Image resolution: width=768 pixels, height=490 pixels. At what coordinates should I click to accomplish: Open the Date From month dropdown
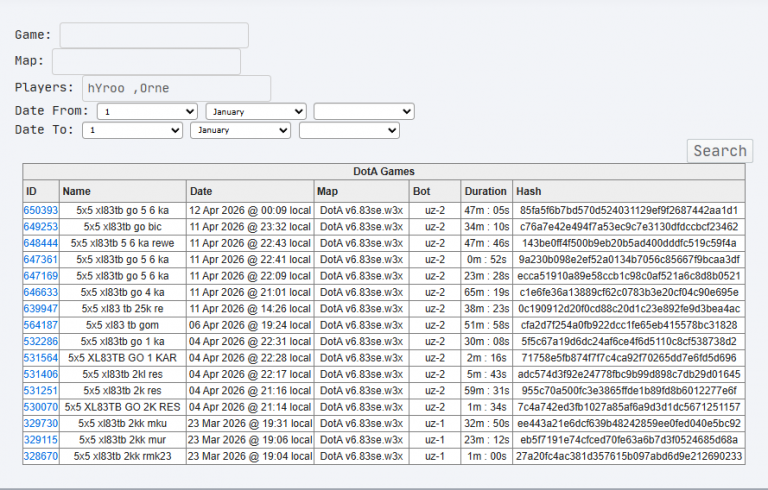(256, 111)
